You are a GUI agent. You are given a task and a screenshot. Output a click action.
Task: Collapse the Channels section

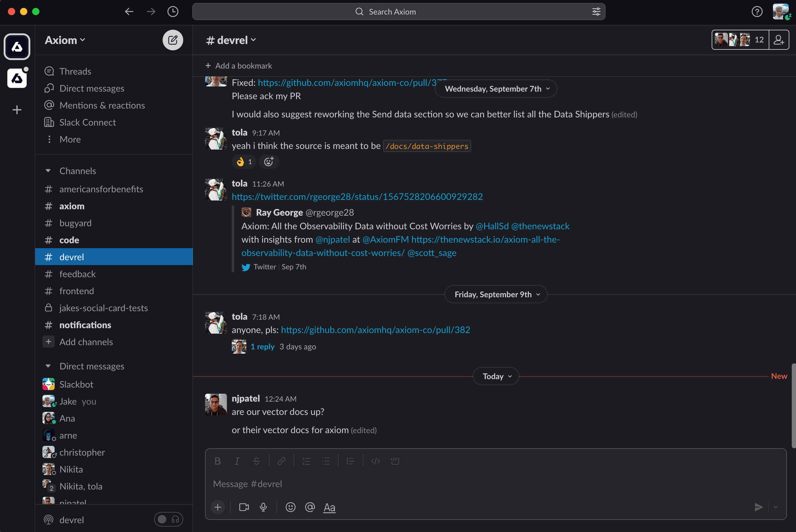[x=48, y=171]
